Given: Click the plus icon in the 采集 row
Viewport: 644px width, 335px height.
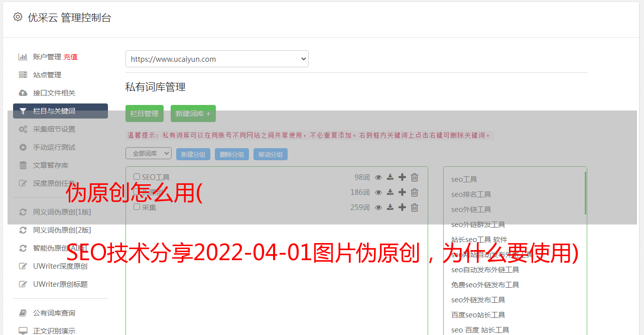Looking at the screenshot, I should pyautogui.click(x=402, y=207).
